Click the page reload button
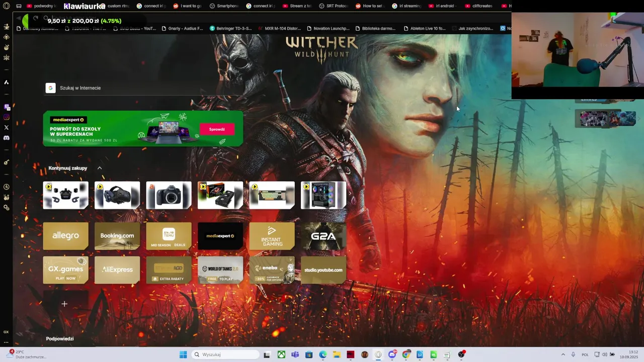Viewport: 644px width, 362px height. (x=36, y=18)
